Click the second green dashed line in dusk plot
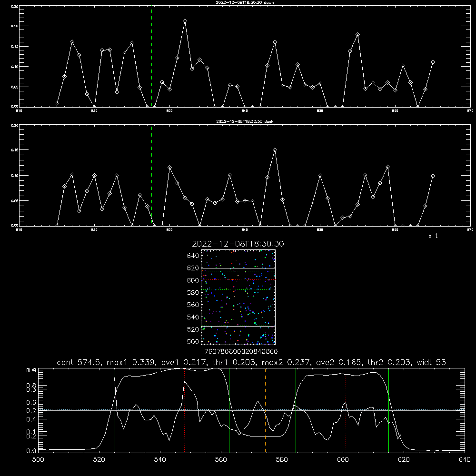 click(263, 175)
